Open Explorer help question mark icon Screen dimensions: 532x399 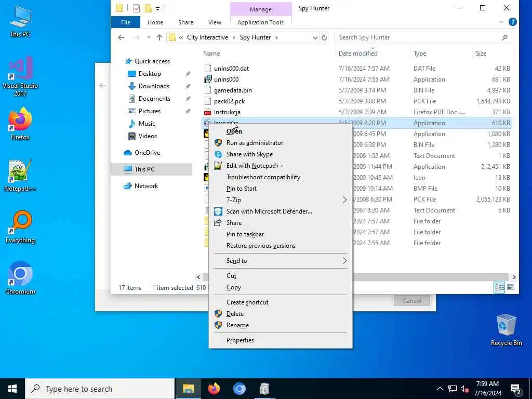pyautogui.click(x=512, y=22)
